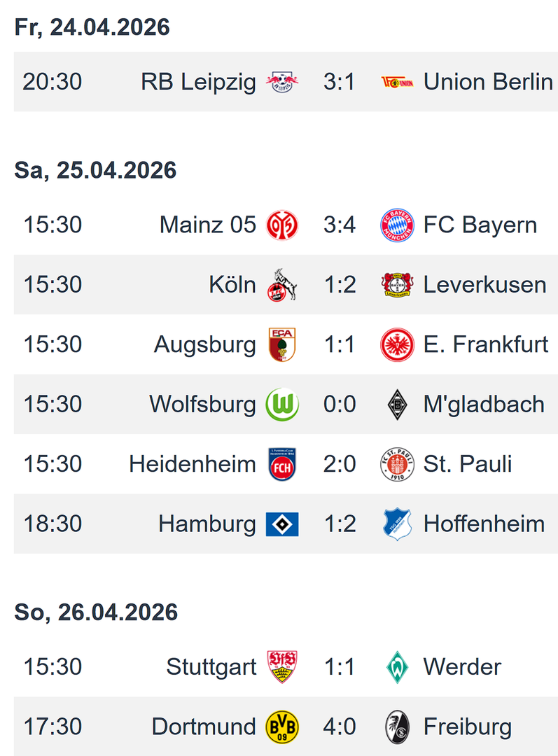Screen dimensions: 558x756
Task: Click the Wolfsburg green W logo
Action: point(282,405)
